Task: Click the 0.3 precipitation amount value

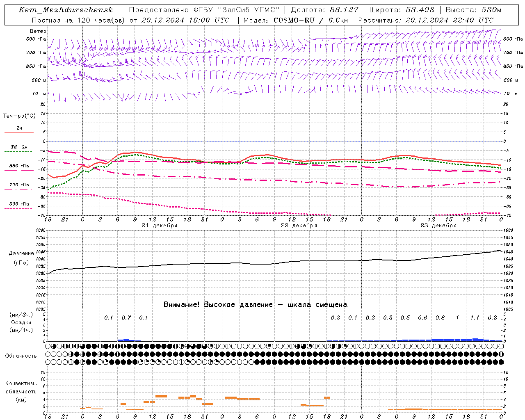Action: pos(492,317)
